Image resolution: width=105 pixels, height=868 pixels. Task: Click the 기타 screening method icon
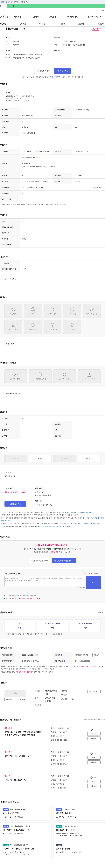(89, 458)
